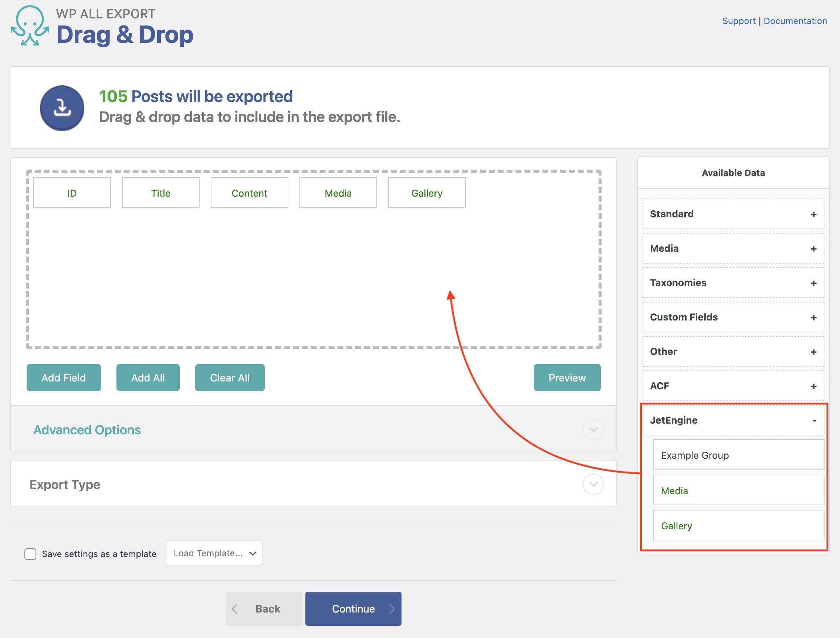Screen dimensions: 840x638
Task: Click the Documentation link
Action: click(796, 21)
